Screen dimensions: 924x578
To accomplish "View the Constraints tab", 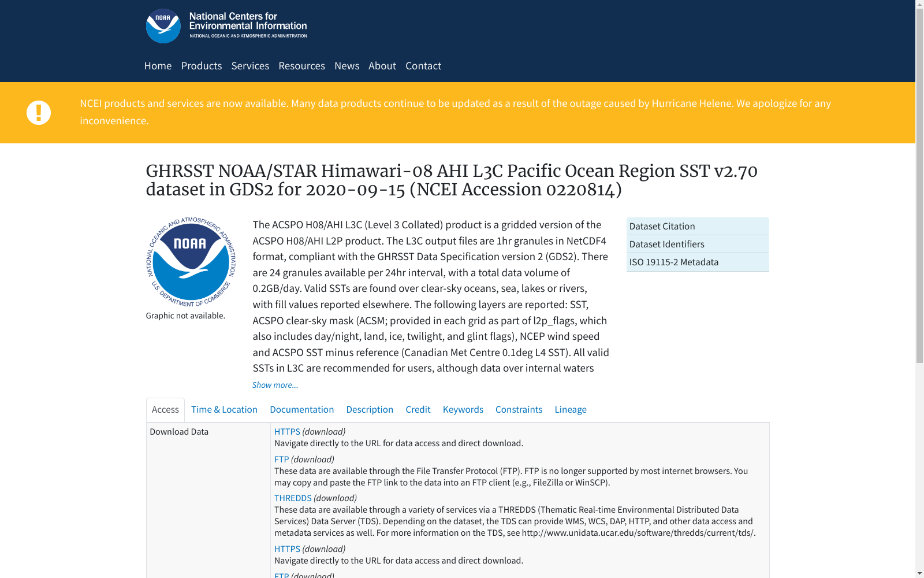I will coord(519,410).
